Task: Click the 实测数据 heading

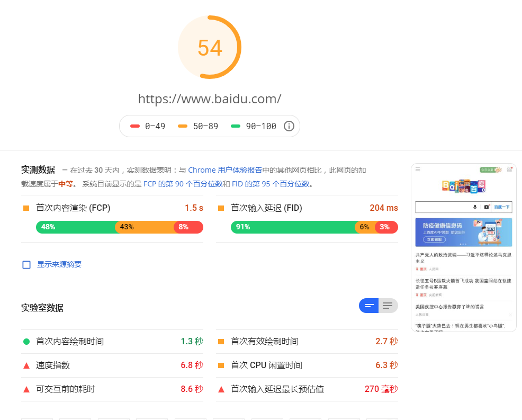Action: [38, 170]
